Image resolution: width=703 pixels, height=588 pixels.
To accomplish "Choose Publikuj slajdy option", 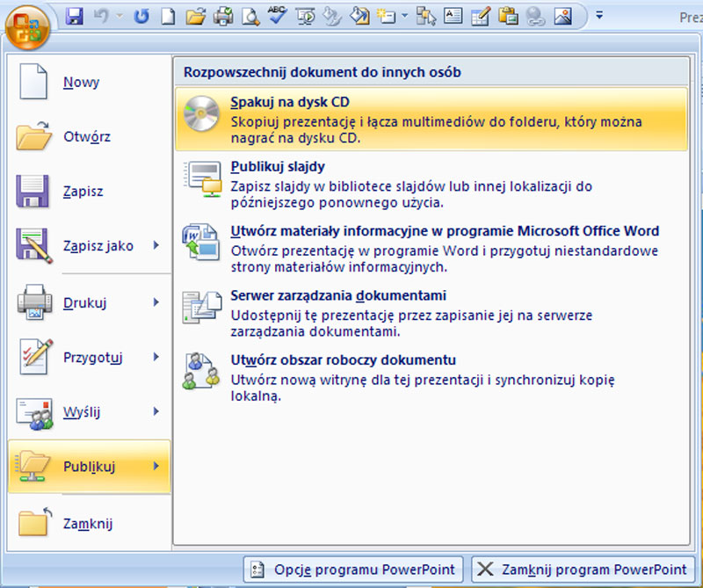I will tap(431, 184).
